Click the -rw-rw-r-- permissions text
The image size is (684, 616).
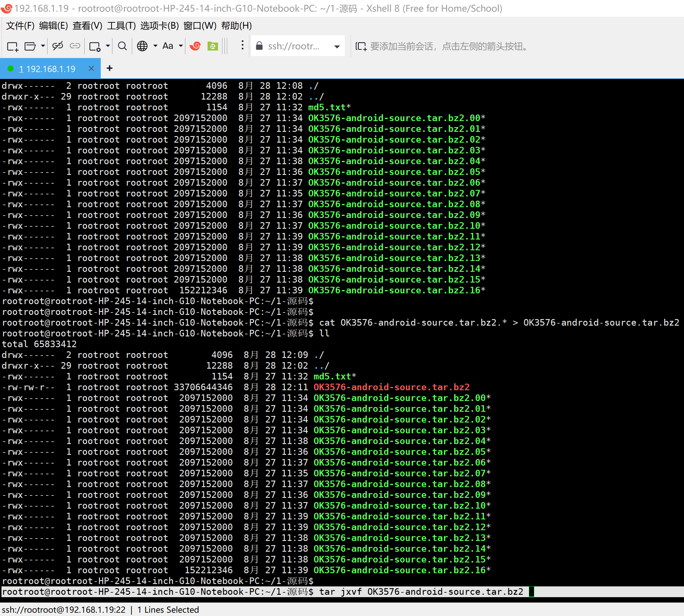[x=28, y=387]
